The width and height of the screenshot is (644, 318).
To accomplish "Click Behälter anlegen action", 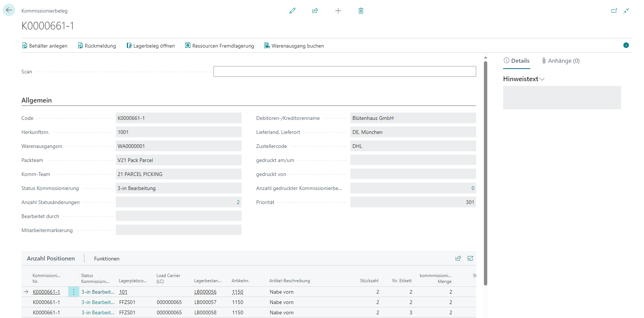I will point(45,46).
